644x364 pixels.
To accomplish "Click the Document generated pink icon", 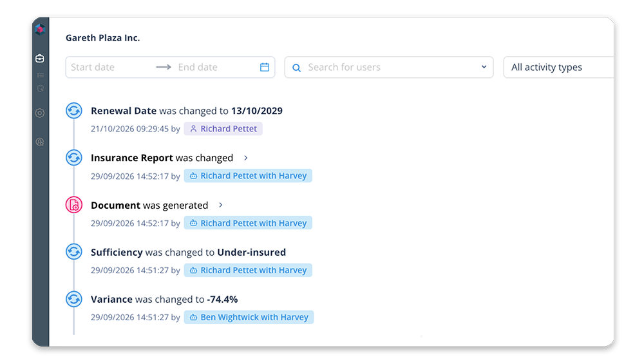I will (x=74, y=205).
